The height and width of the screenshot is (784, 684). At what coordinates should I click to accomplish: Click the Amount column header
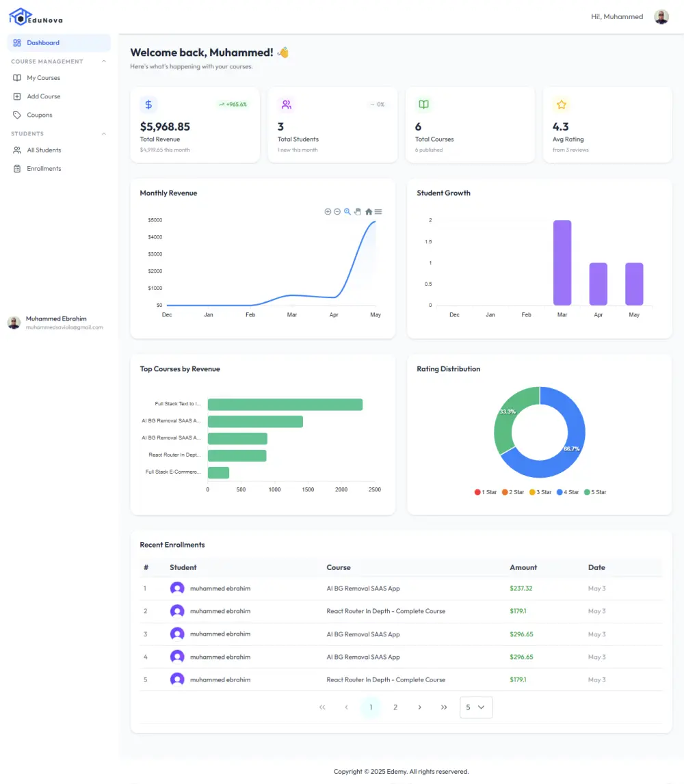click(x=523, y=567)
